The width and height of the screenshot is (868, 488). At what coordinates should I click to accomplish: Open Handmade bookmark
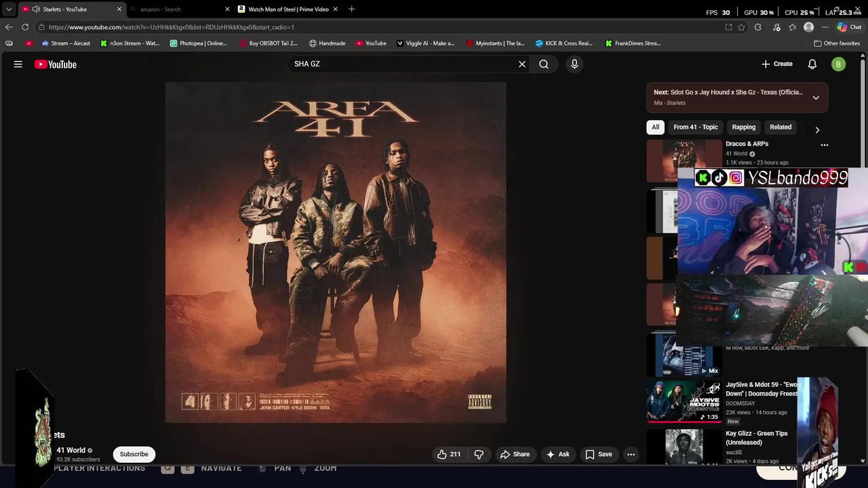tap(327, 43)
